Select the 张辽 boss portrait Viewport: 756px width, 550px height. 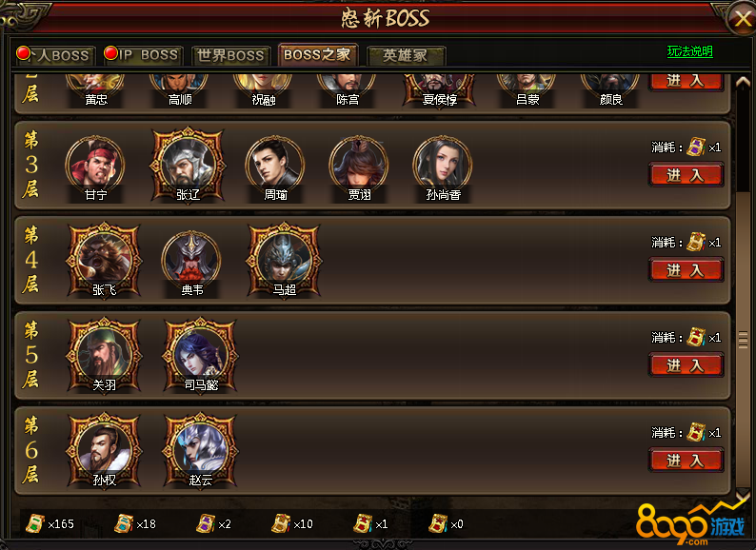click(x=188, y=166)
